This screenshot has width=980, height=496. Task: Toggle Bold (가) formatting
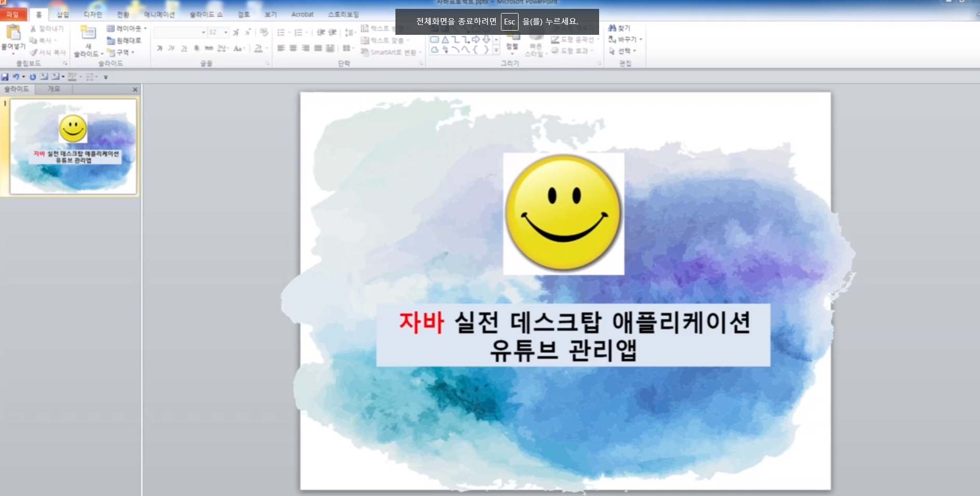tap(160, 48)
